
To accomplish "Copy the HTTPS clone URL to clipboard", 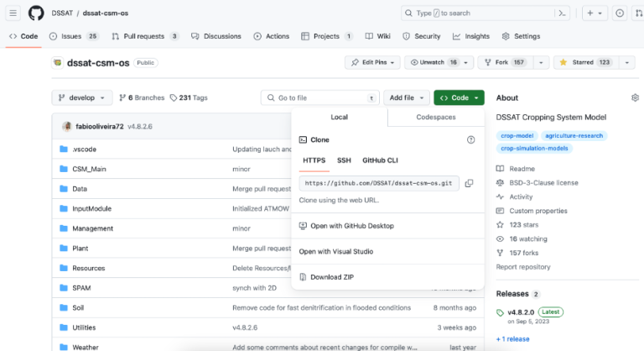I will coord(469,183).
